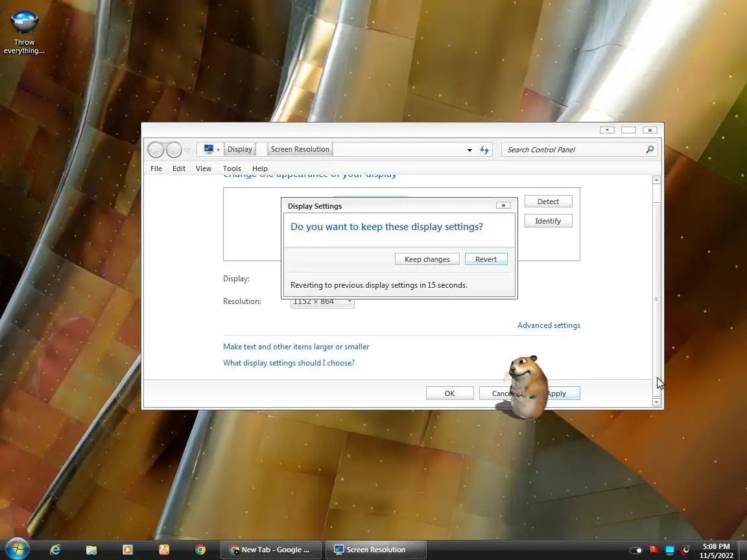
Task: Open the View menu
Action: point(204,169)
